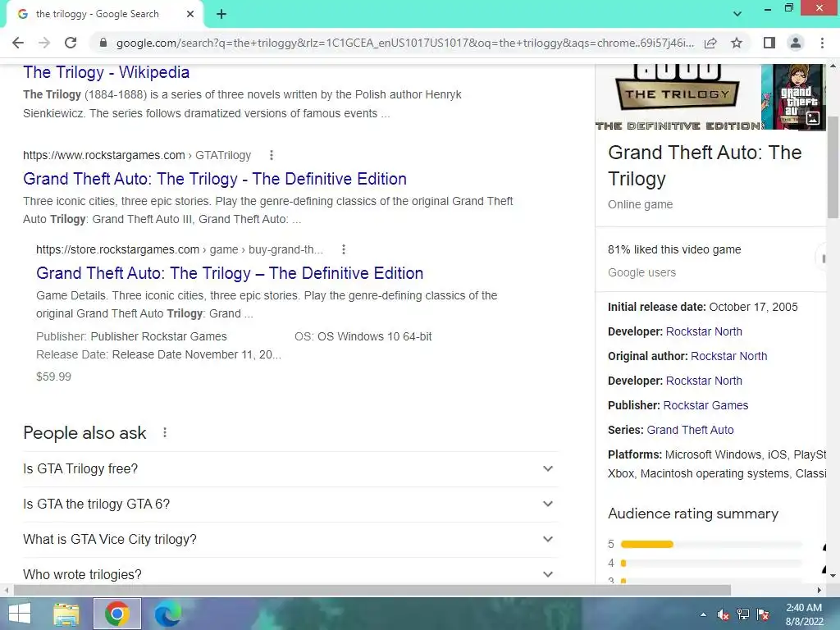Click 'Audience rating summary' heading

[x=692, y=514]
